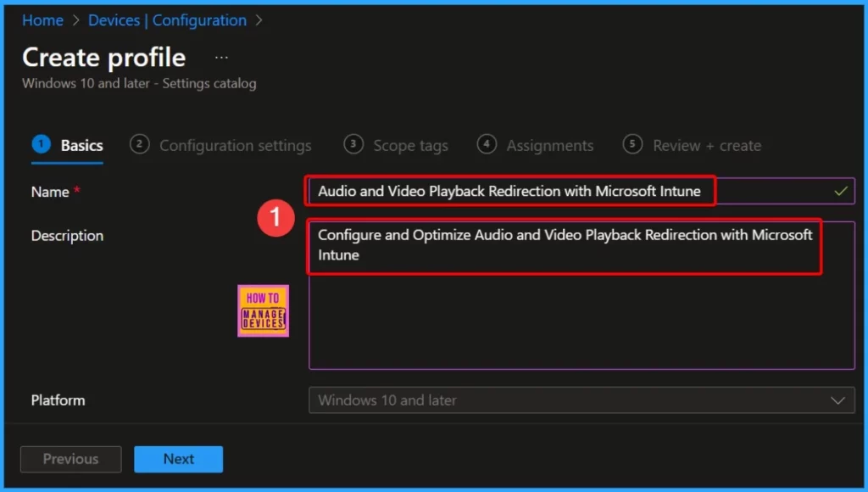
Task: Click the Name field label
Action: [x=50, y=192]
